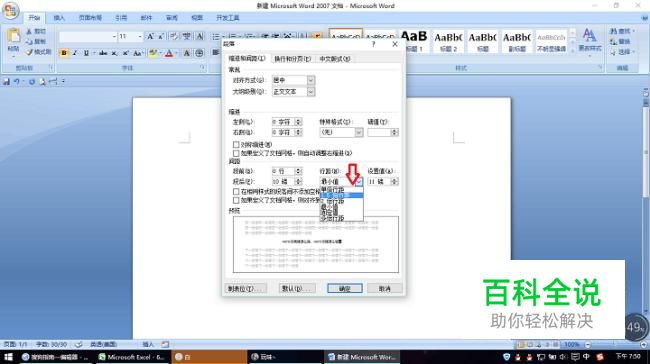The image size is (650, 364).
Task: Click the 取消 Cancel button
Action: pyautogui.click(x=384, y=288)
